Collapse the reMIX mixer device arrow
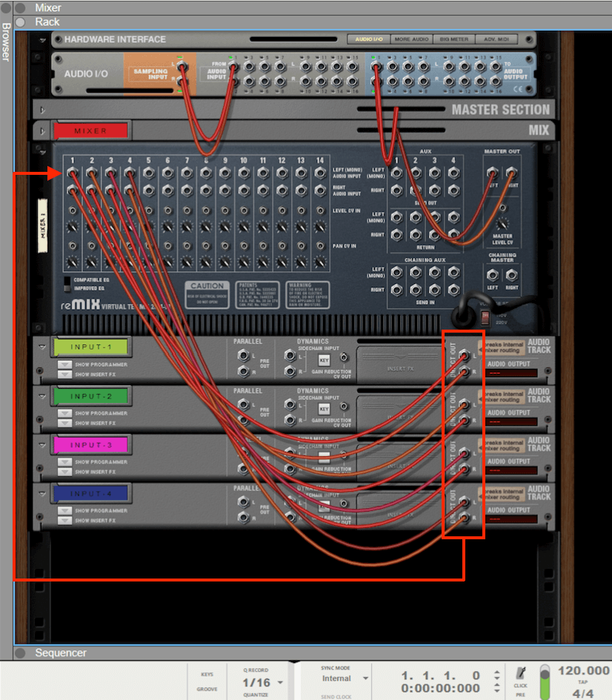The image size is (612, 700). (x=42, y=153)
